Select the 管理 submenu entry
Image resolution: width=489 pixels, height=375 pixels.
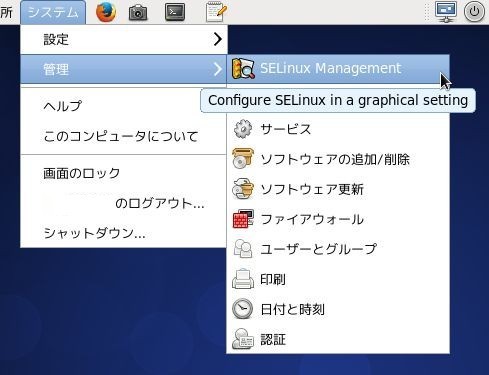(124, 69)
